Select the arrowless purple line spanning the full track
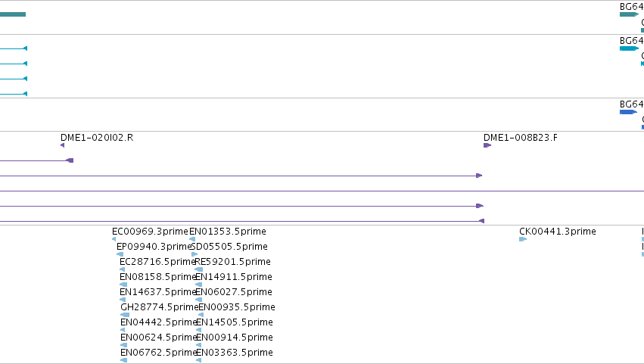 click(x=322, y=191)
